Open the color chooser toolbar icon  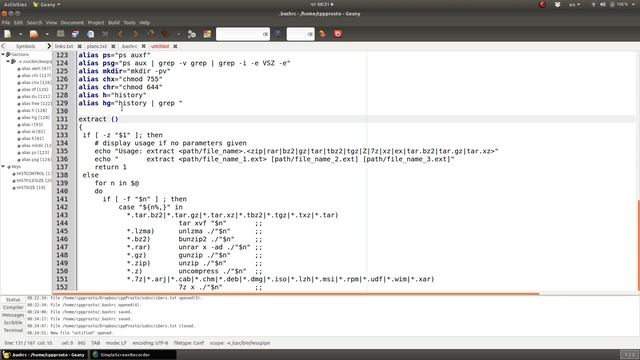(x=207, y=34)
